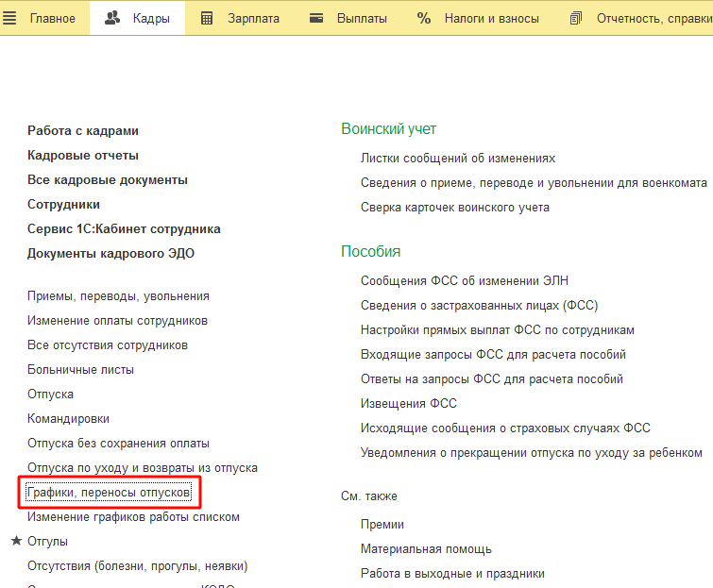Open Больничные листы
The height and width of the screenshot is (588, 713).
click(x=80, y=370)
